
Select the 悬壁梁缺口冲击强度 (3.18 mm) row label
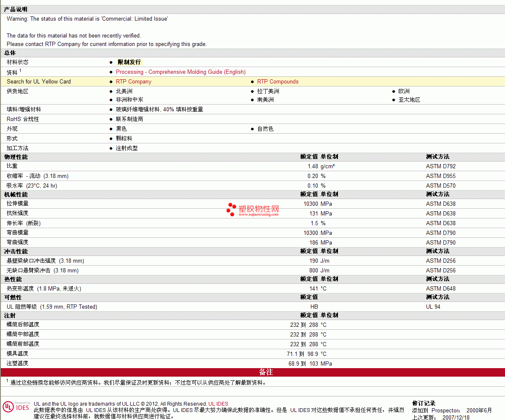pyautogui.click(x=46, y=261)
